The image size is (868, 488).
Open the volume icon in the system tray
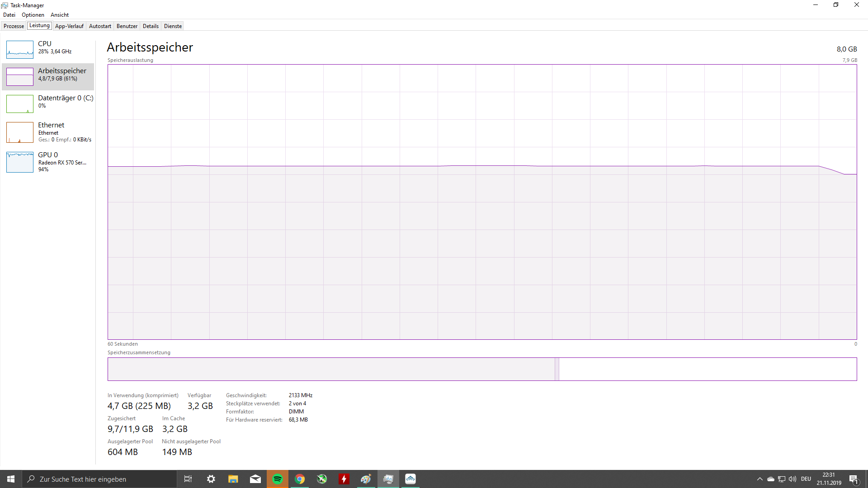pyautogui.click(x=793, y=479)
